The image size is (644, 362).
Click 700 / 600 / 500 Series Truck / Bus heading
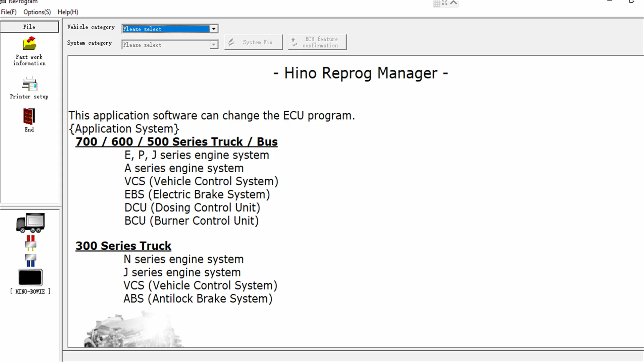click(176, 142)
